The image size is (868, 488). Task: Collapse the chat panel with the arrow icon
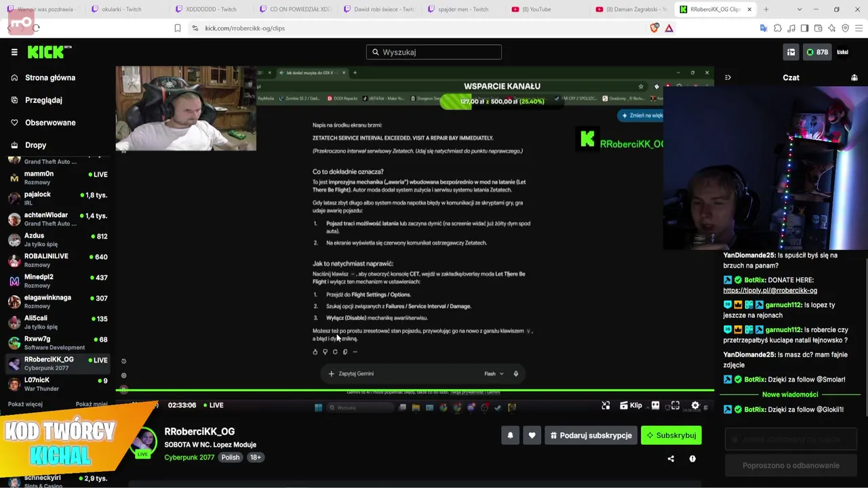(x=728, y=78)
